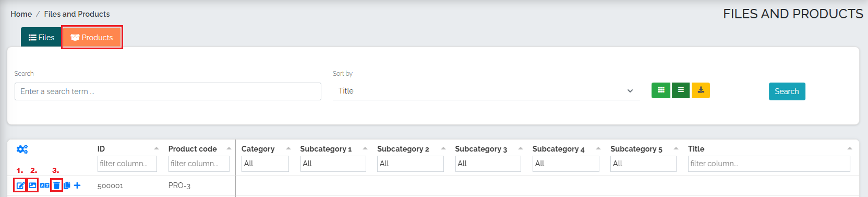The width and height of the screenshot is (868, 197).
Task: Duplicate product PRO-3 with the copy icon
Action: [67, 186]
